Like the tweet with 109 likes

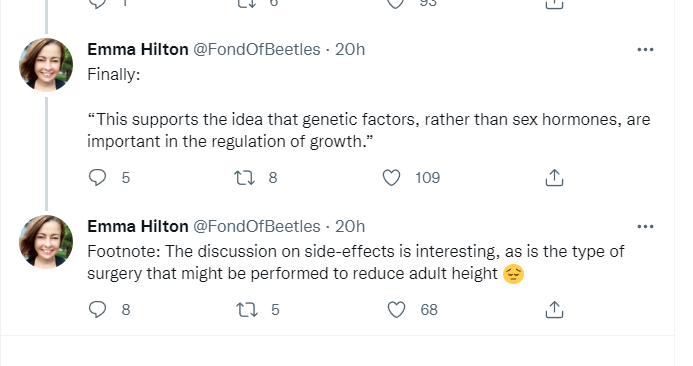(x=391, y=178)
